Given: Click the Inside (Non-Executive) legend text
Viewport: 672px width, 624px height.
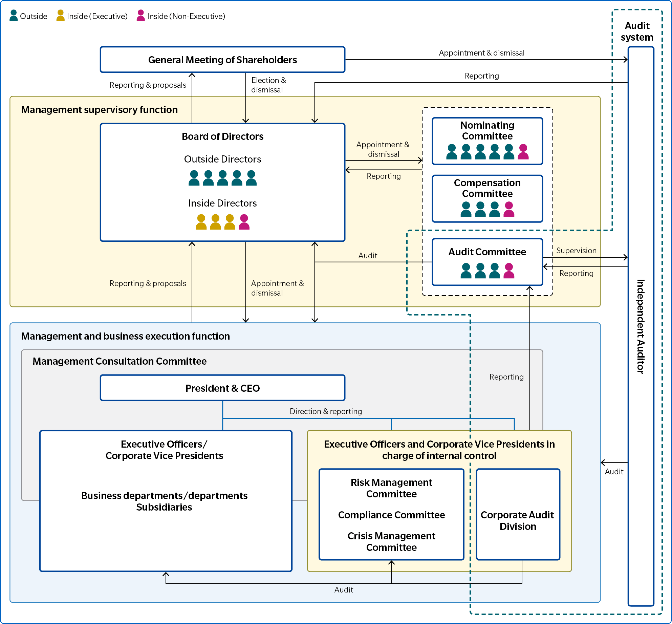Looking at the screenshot, I should click(x=186, y=16).
